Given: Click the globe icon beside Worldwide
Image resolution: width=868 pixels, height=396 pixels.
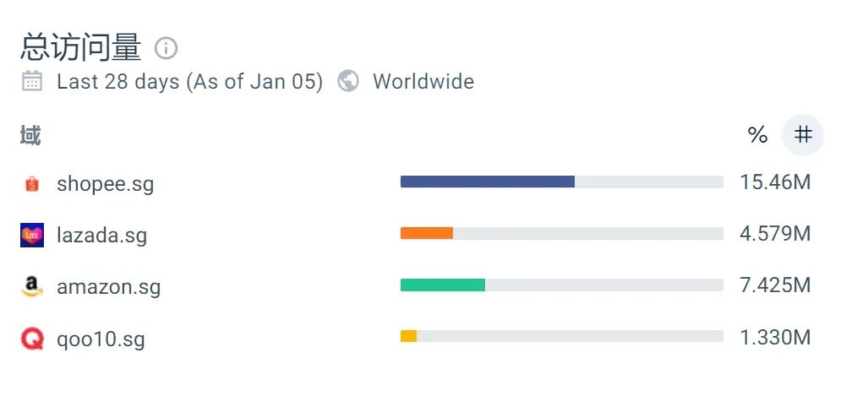Looking at the screenshot, I should click(348, 81).
